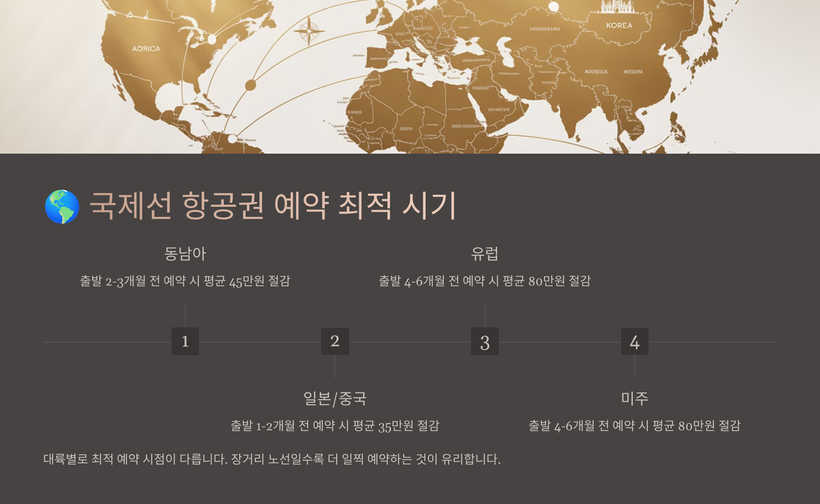Click the 동남아 heading

click(185, 254)
